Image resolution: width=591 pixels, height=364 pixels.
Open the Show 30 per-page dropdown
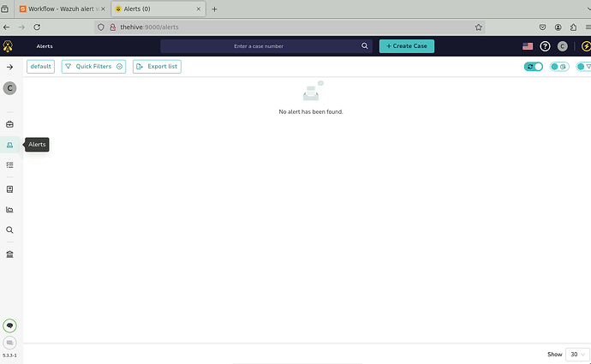click(577, 354)
